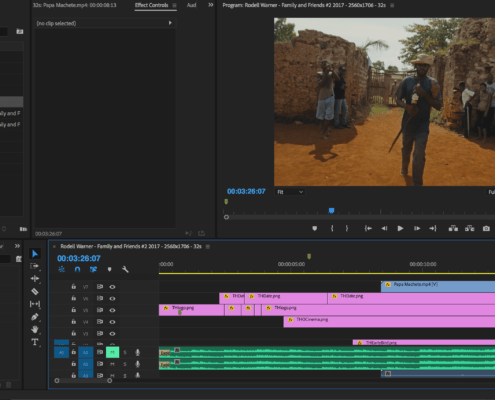Close the Rodell Warner sequence tab

[54, 247]
